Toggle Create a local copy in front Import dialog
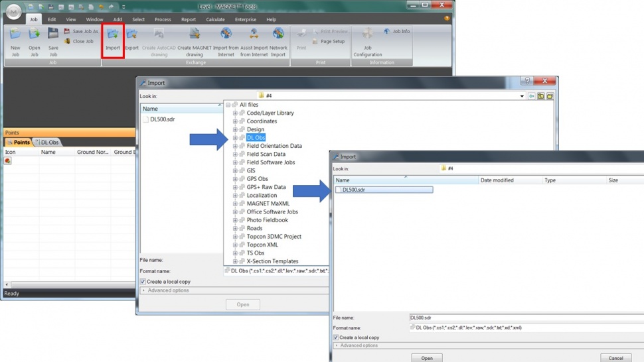The width and height of the screenshot is (644, 362). [336, 337]
